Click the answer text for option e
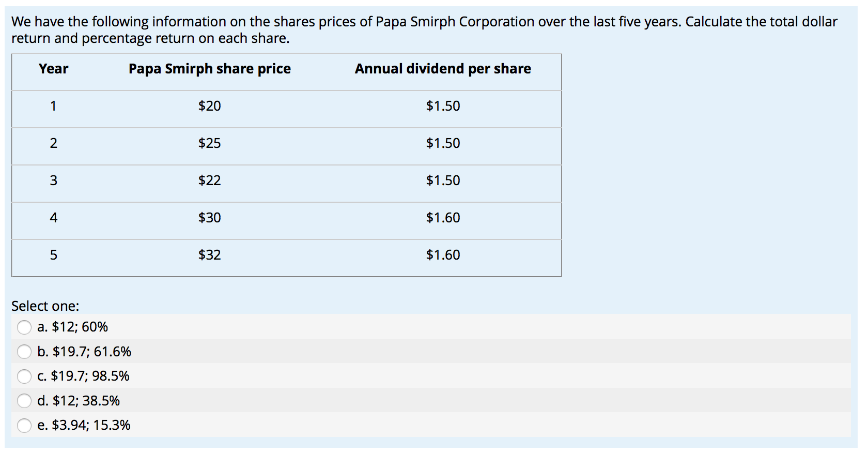 click(x=83, y=425)
